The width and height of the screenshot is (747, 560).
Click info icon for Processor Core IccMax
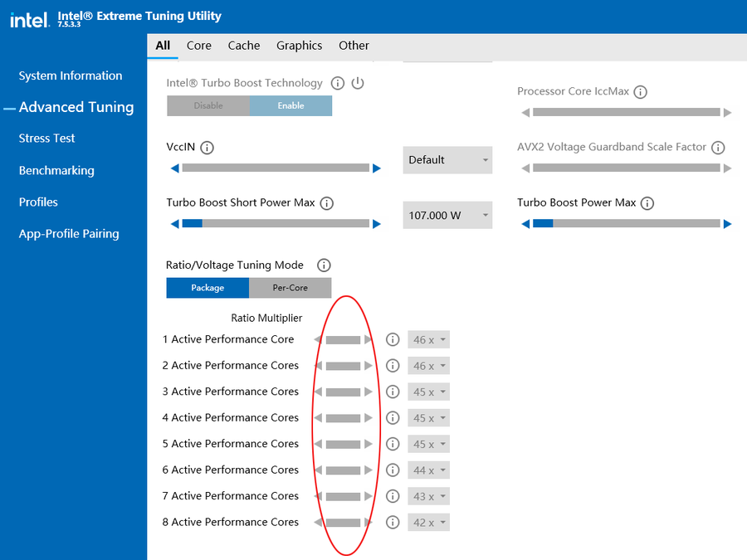pos(640,92)
